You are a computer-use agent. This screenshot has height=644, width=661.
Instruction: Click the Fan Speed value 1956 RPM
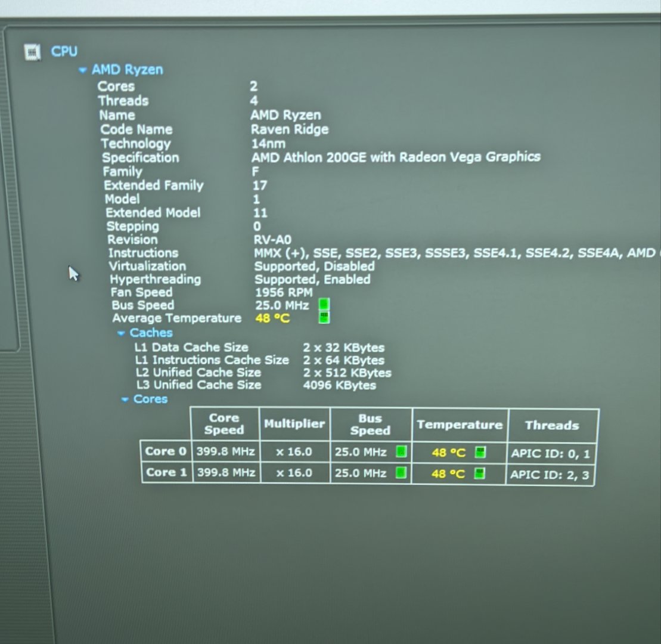click(284, 292)
